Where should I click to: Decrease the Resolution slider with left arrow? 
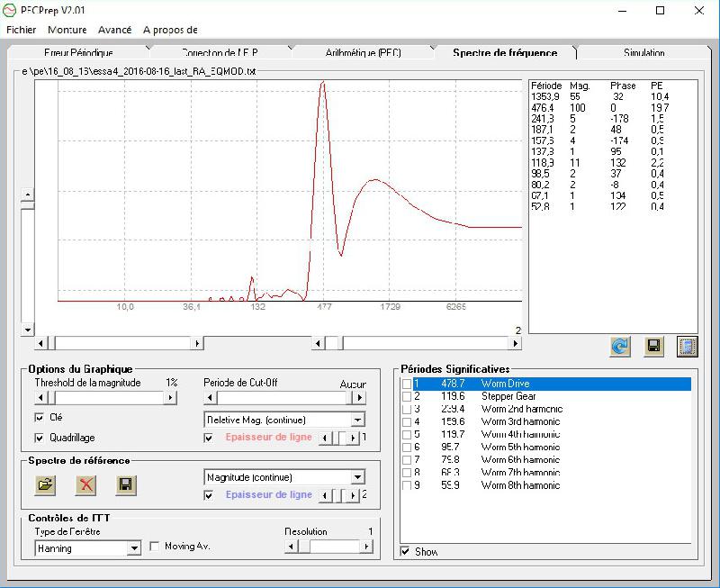tap(291, 547)
